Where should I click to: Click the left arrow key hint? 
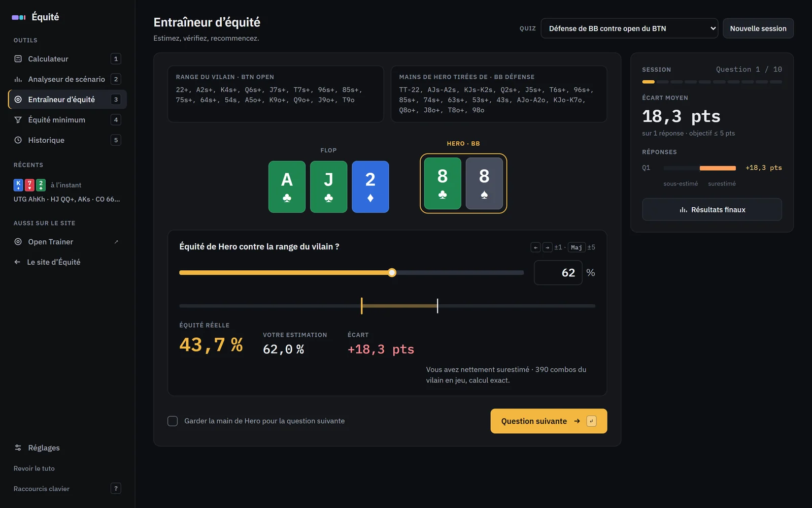[535, 247]
